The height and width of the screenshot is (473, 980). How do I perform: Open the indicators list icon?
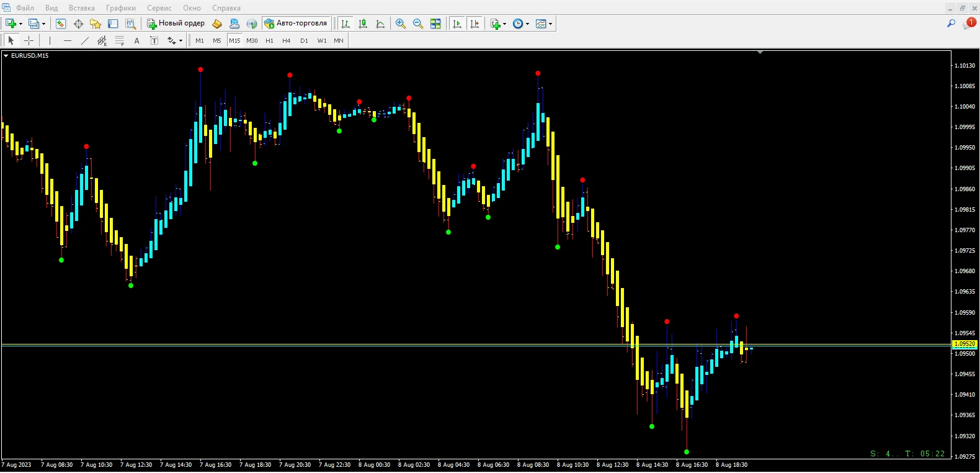tap(495, 24)
